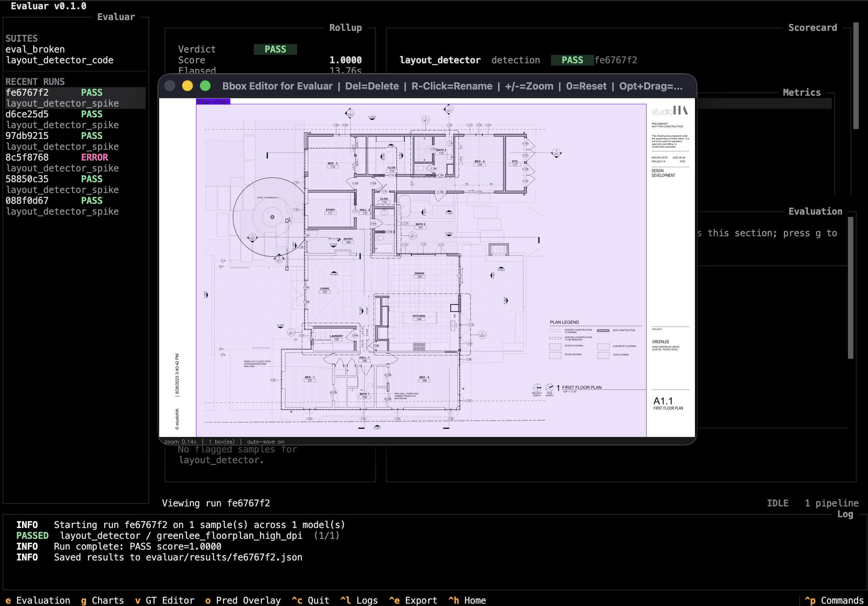
Task: Click the Evaluation panel scrollbar
Action: coord(851,288)
